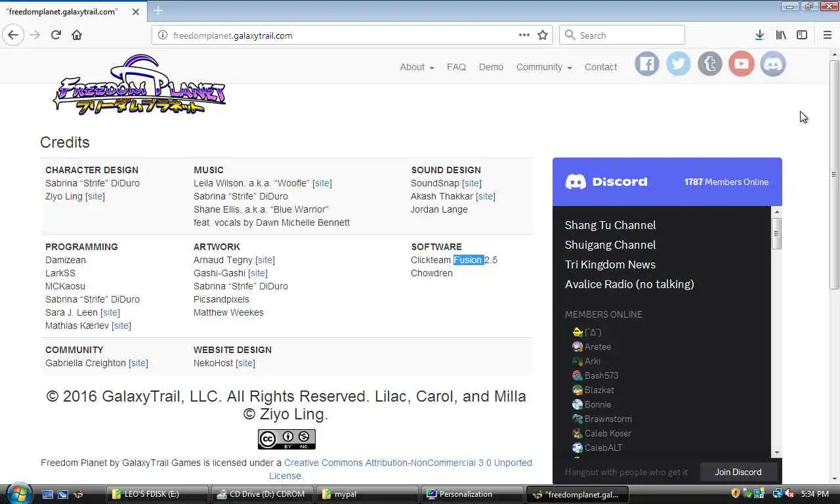Switch to mypal taskbar window

pyautogui.click(x=367, y=494)
